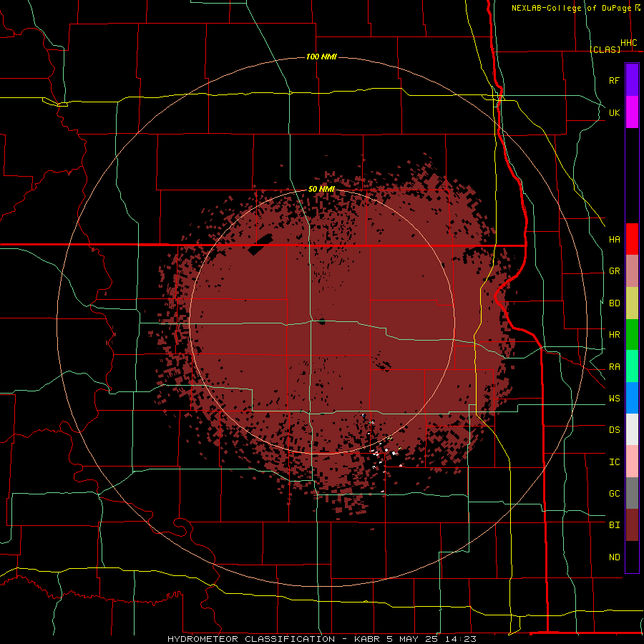Click the RF purple legend swatch
Image resolution: width=644 pixels, height=644 pixels.
[632, 79]
